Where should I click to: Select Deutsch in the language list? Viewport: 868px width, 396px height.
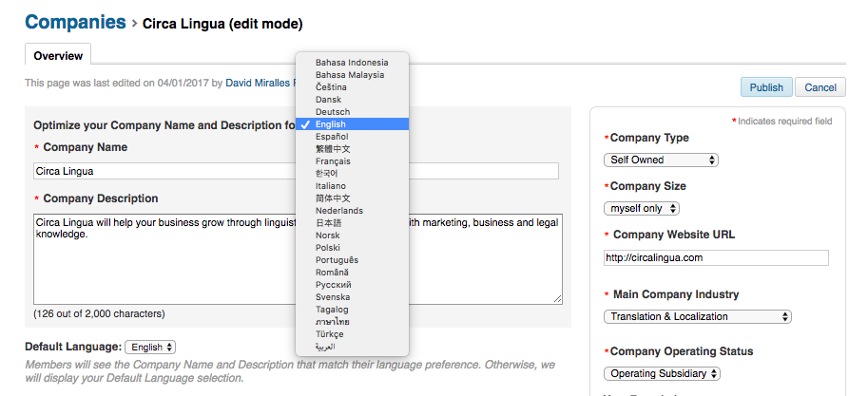pos(352,112)
